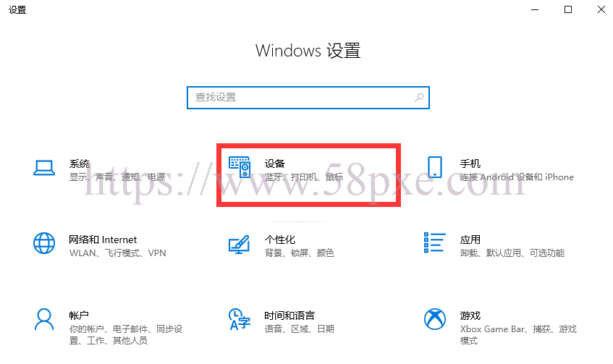
Task: Select the Network and Internet globe icon
Action: click(x=43, y=243)
